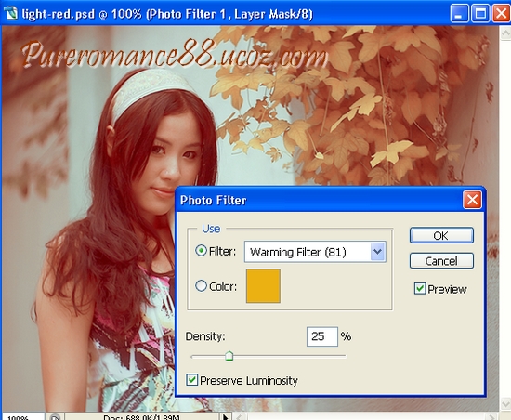Image resolution: width=511 pixels, height=420 pixels.
Task: Minimize the light-red.psd document window
Action: [x=460, y=14]
